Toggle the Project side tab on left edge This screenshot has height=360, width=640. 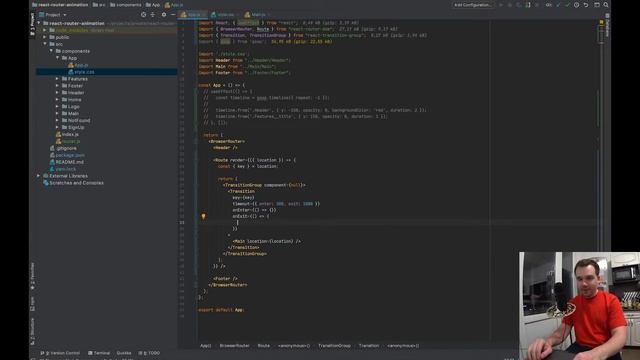[32, 24]
